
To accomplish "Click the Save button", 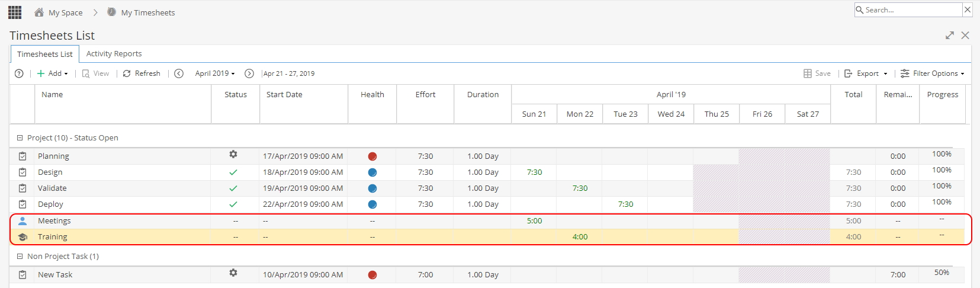I will pos(817,73).
